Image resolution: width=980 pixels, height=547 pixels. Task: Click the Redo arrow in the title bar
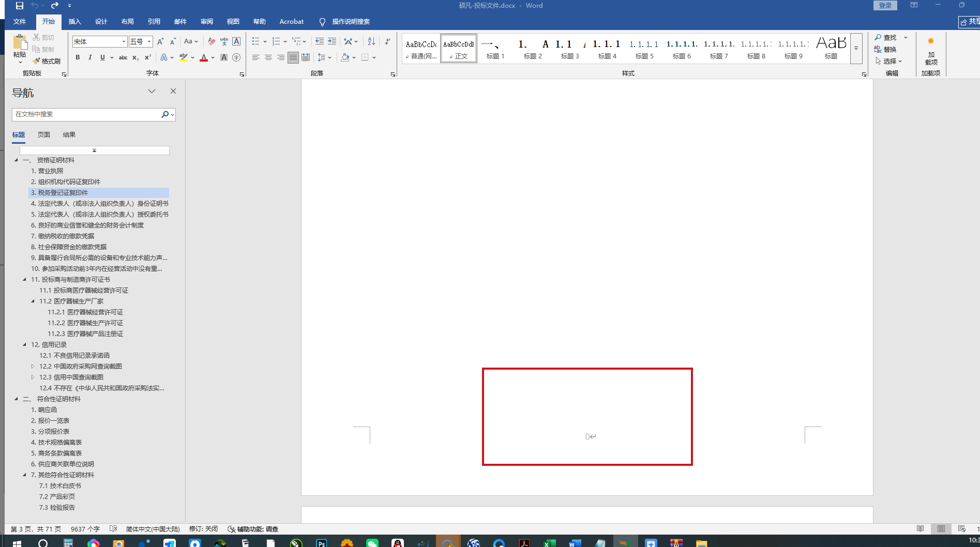[x=54, y=6]
